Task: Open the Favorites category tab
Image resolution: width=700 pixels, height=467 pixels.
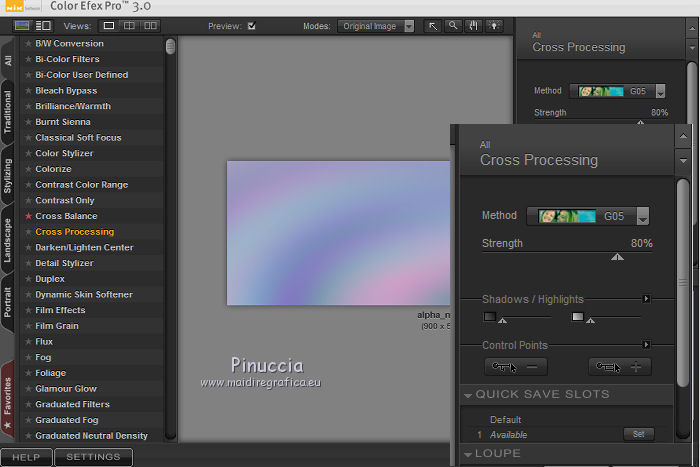Action: pyautogui.click(x=8, y=401)
